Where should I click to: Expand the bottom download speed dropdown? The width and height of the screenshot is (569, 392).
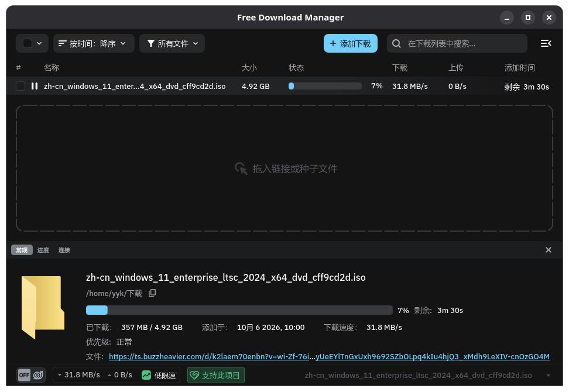coord(60,375)
